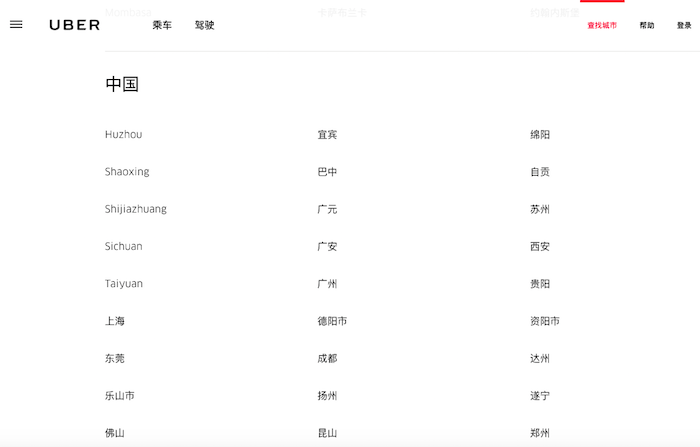Choose the 广州 city link
Viewport: 700px width, 447px height.
click(x=327, y=284)
